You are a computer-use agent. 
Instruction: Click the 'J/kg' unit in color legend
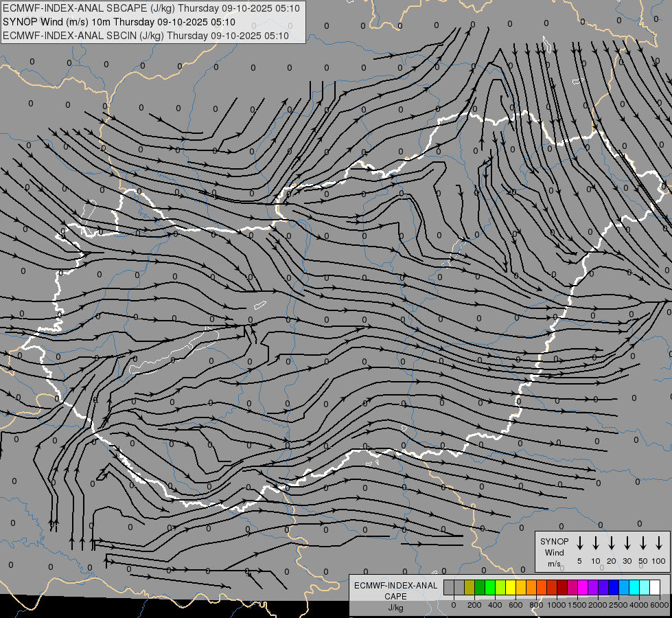coord(395,608)
